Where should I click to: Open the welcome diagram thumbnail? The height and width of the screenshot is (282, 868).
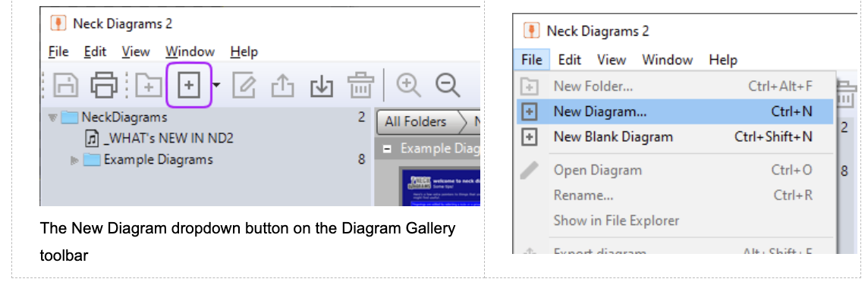click(439, 186)
